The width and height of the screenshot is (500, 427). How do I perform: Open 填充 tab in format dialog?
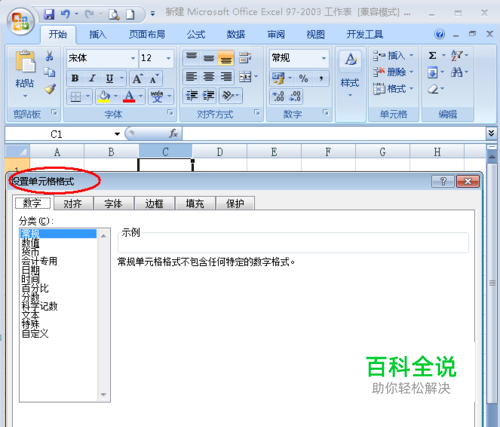click(x=195, y=203)
